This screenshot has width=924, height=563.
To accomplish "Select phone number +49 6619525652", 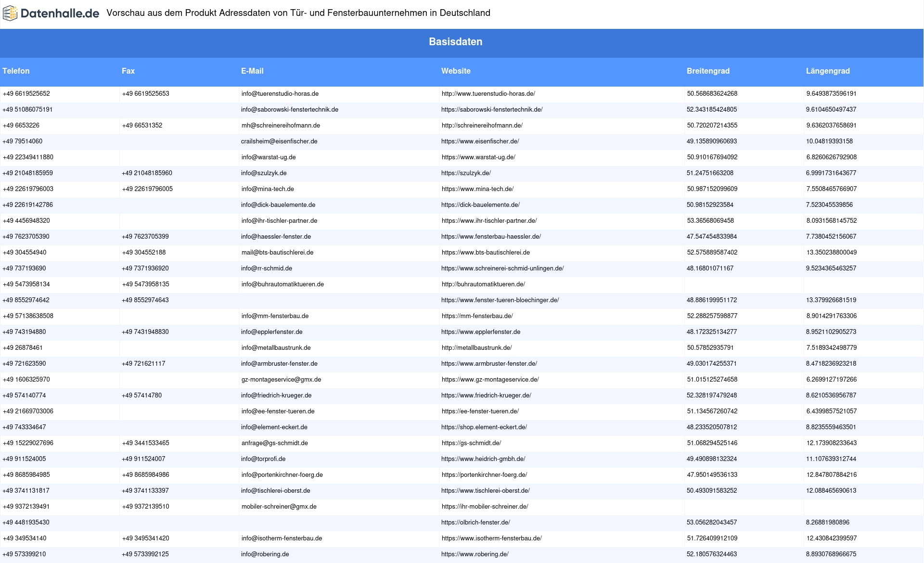I will (x=26, y=94).
